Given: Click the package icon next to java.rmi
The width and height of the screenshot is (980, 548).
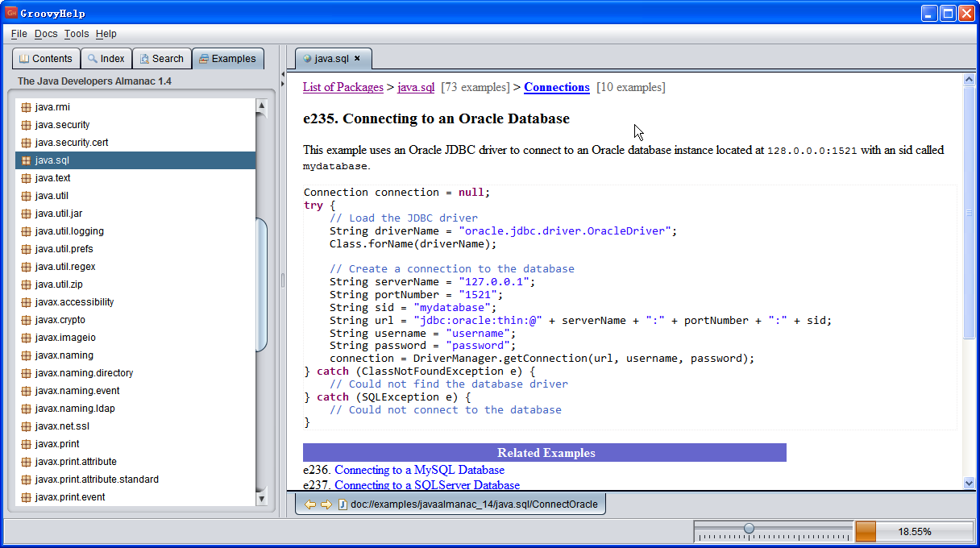Looking at the screenshot, I should pyautogui.click(x=27, y=107).
